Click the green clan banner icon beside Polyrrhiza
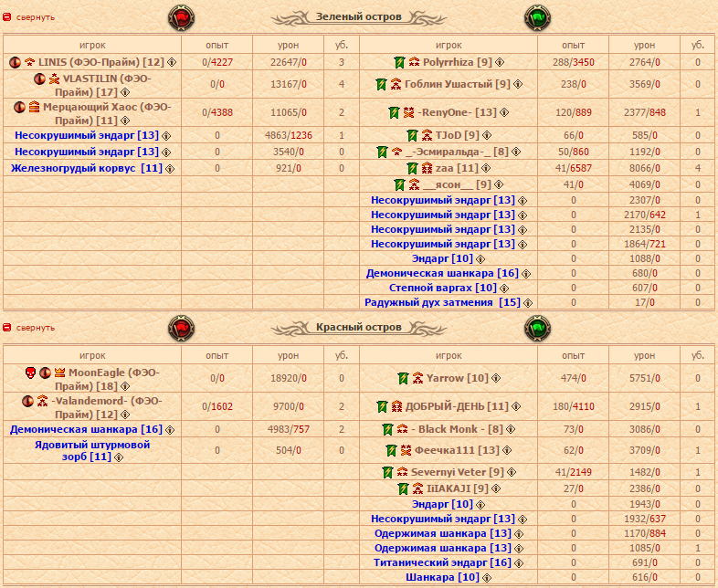 point(399,62)
